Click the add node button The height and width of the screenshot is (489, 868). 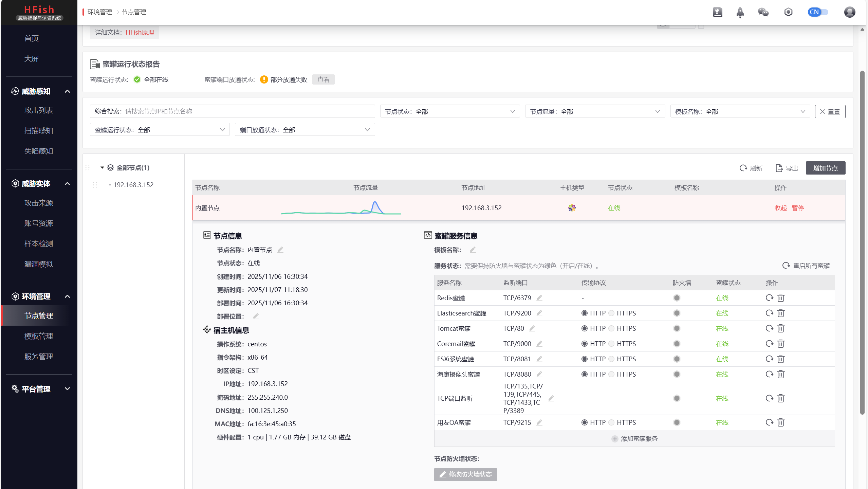pos(825,168)
